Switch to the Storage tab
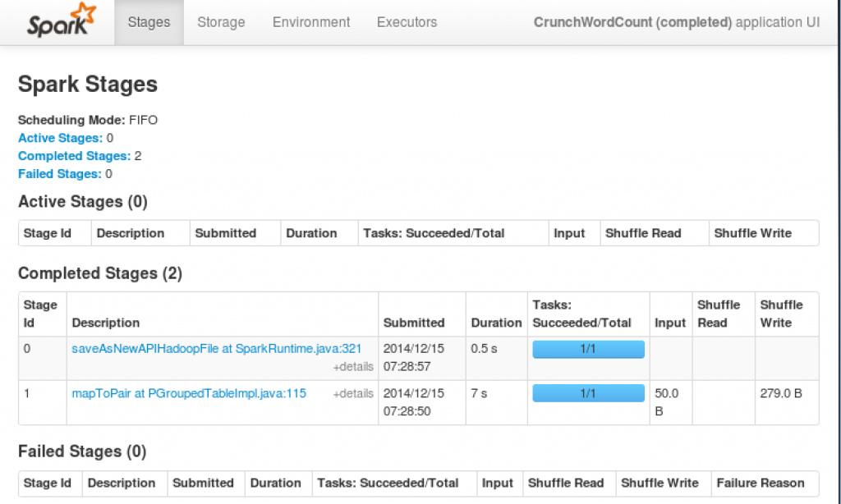Viewport: 841px width, 504px height. (x=221, y=22)
